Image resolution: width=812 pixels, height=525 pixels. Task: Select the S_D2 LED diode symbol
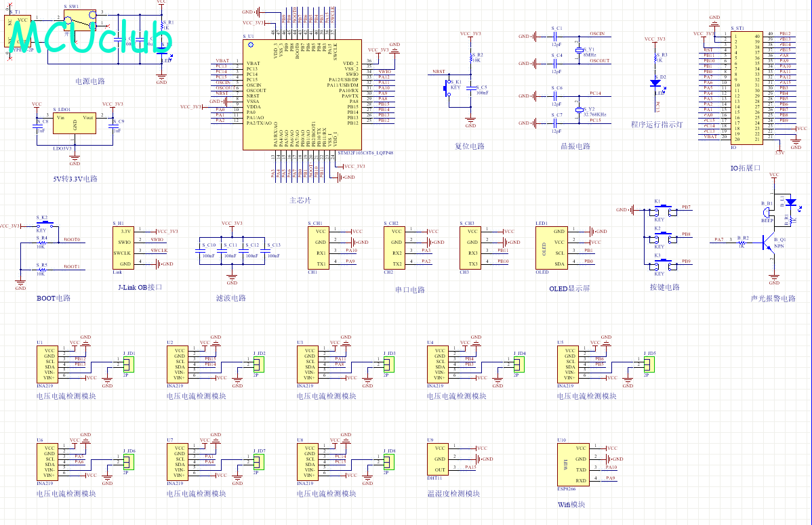[655, 83]
